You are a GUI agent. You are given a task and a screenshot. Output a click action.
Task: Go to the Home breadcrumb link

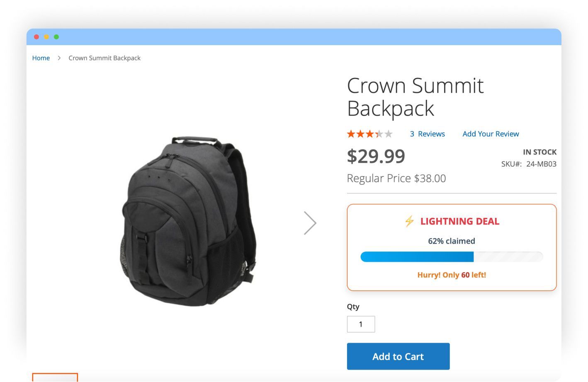[41, 58]
